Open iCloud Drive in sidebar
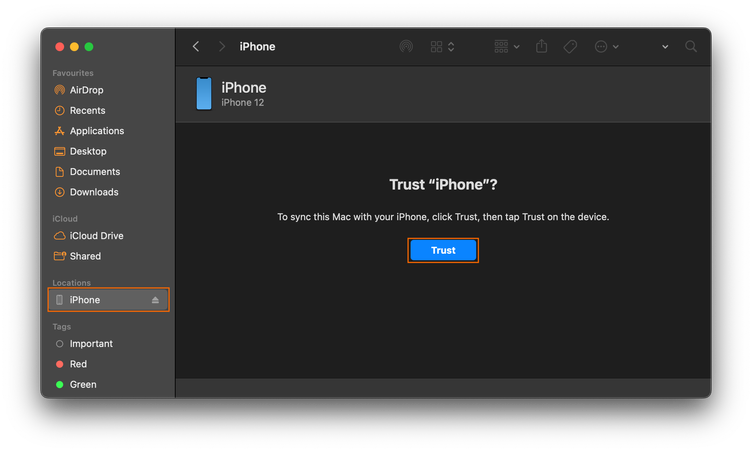 click(98, 236)
